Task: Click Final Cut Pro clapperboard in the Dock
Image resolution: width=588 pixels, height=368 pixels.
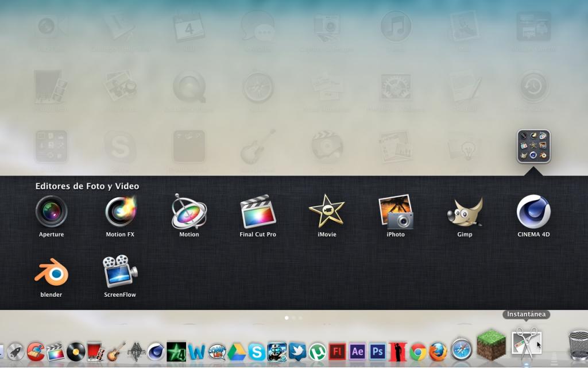Action: pos(56,352)
